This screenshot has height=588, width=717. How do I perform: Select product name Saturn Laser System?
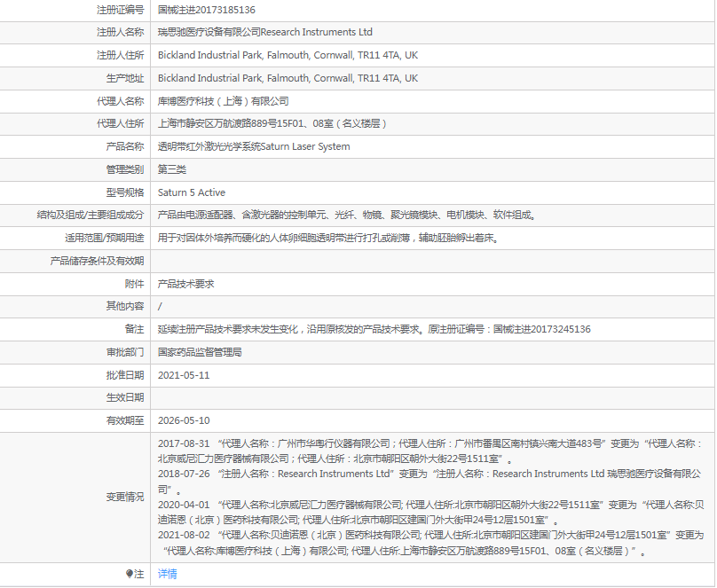pyautogui.click(x=254, y=146)
